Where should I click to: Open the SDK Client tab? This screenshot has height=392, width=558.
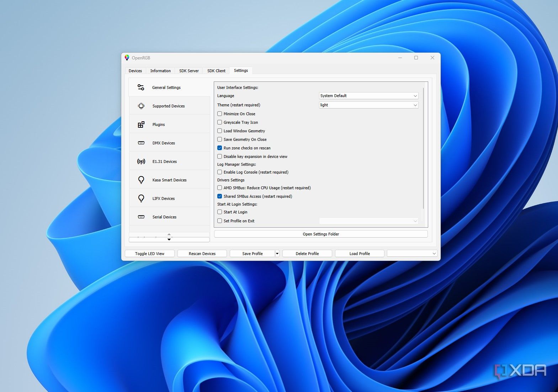(216, 71)
